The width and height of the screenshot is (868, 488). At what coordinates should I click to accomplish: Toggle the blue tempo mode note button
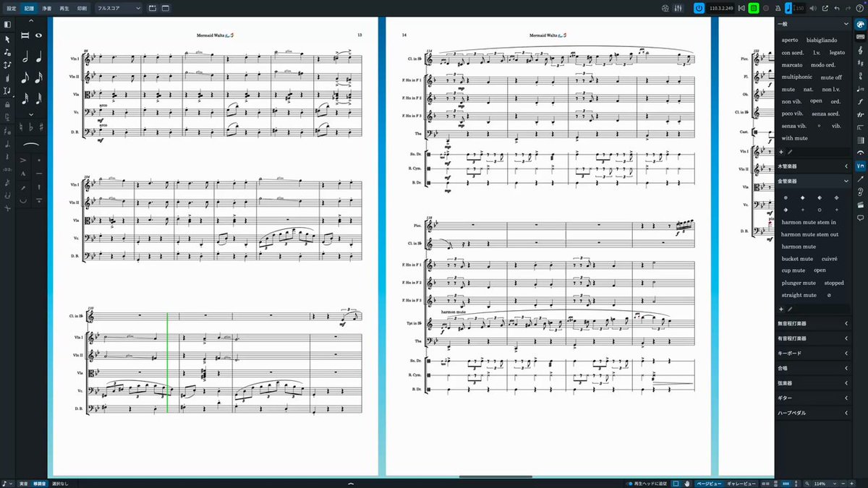788,8
